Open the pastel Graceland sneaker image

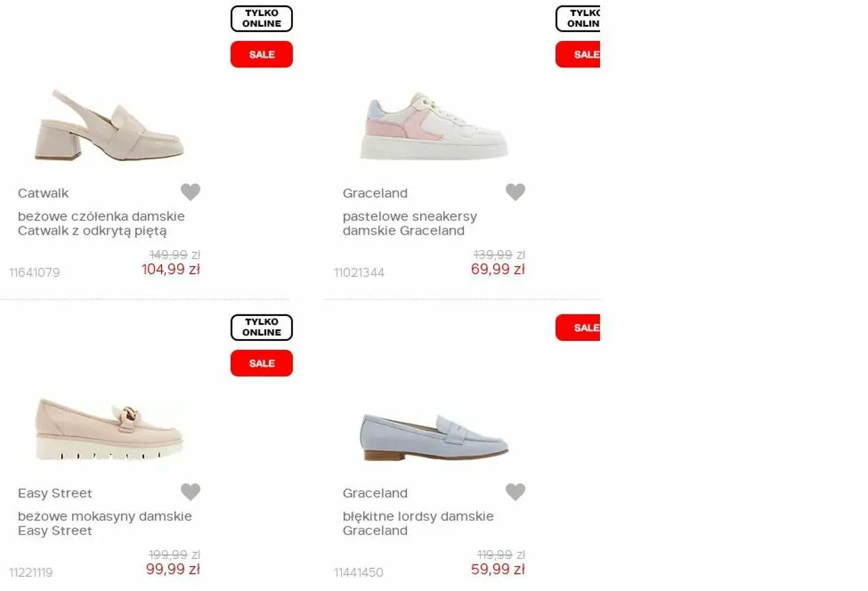434,126
